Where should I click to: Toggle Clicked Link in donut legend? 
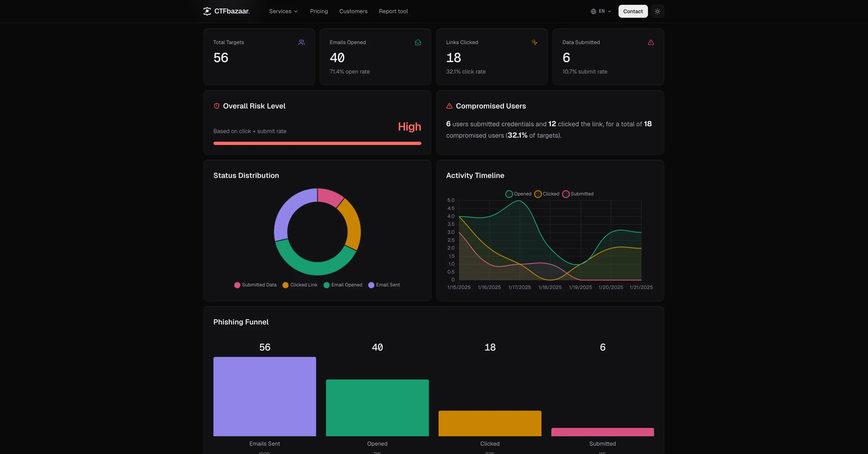[x=300, y=285]
